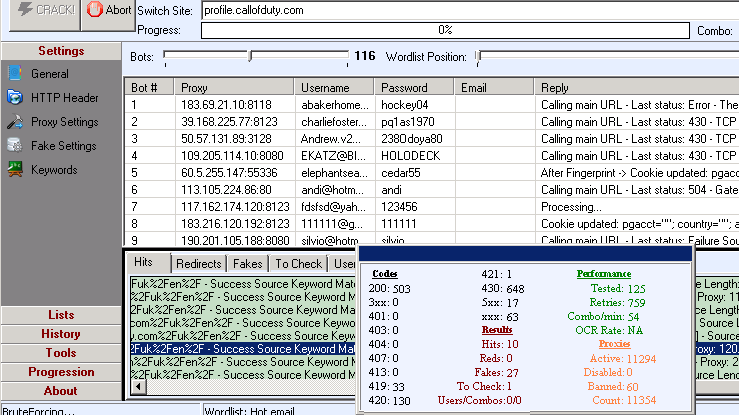Click the 'To Check: 1' result value
Viewport: 739px width, 415px height.
point(484,386)
